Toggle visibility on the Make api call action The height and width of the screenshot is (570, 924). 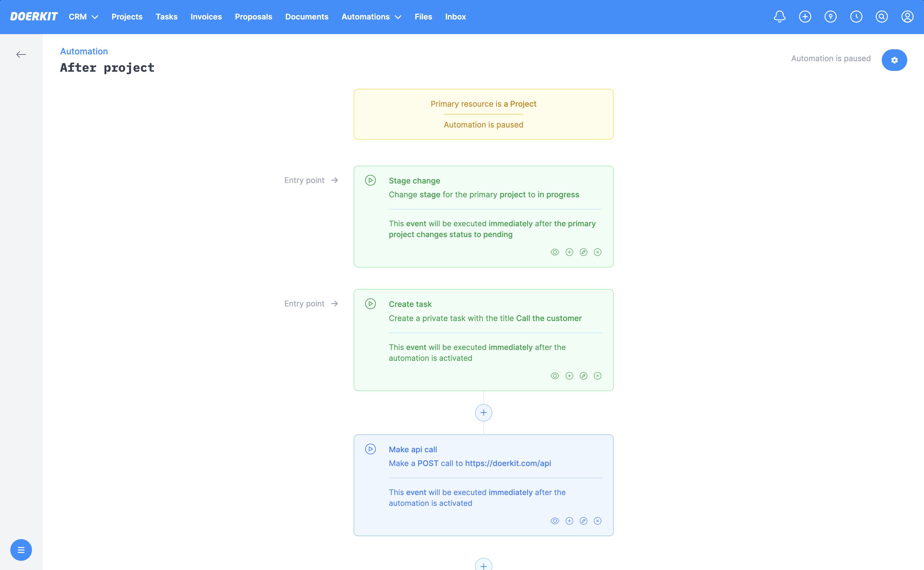pyautogui.click(x=555, y=521)
